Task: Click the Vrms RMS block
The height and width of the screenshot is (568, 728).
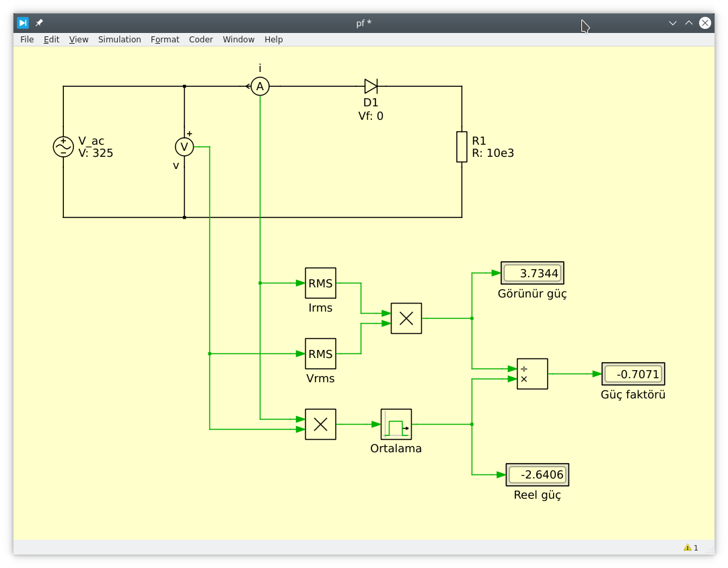Action: 320,354
